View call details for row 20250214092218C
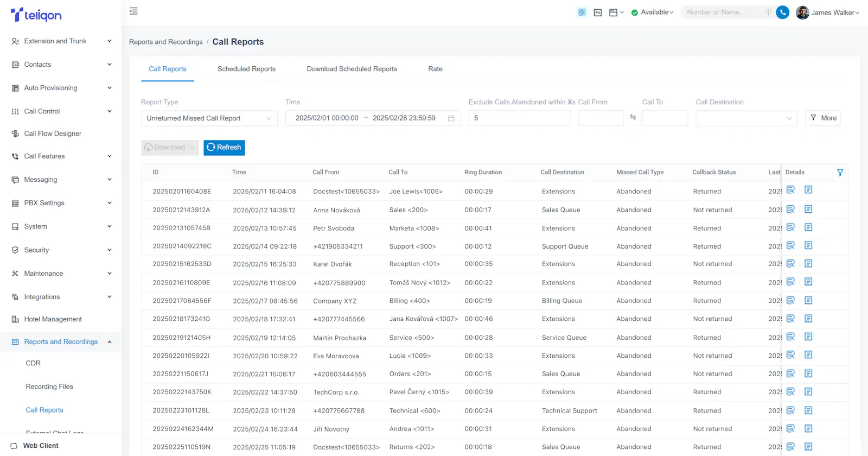Screen dimensions: 868x456 (790, 246)
